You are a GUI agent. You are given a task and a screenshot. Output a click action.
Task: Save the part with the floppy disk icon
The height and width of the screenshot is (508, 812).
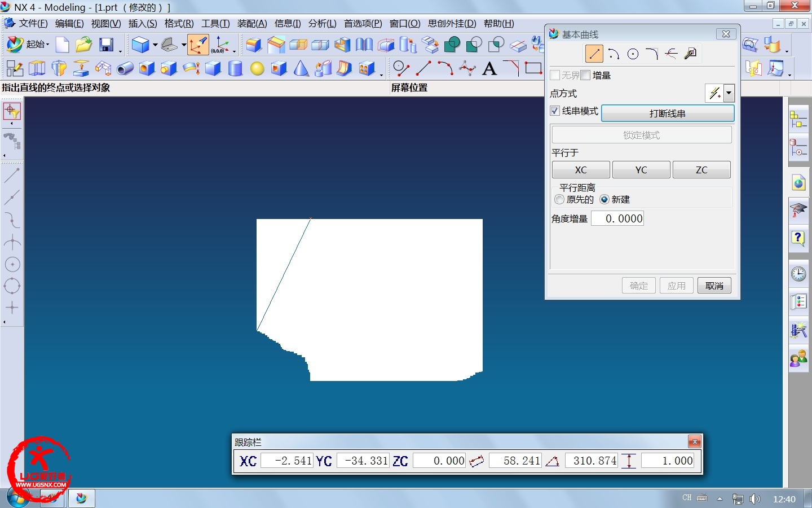[x=107, y=45]
